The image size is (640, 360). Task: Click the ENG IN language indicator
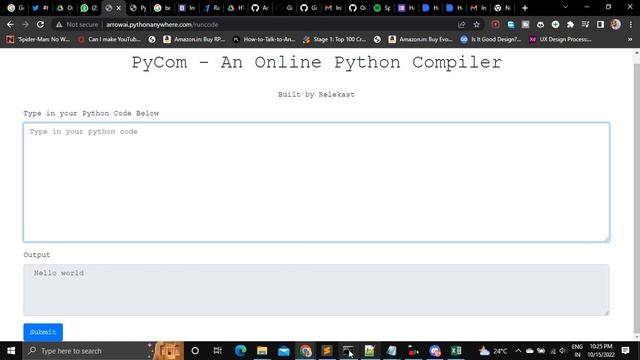point(577,351)
